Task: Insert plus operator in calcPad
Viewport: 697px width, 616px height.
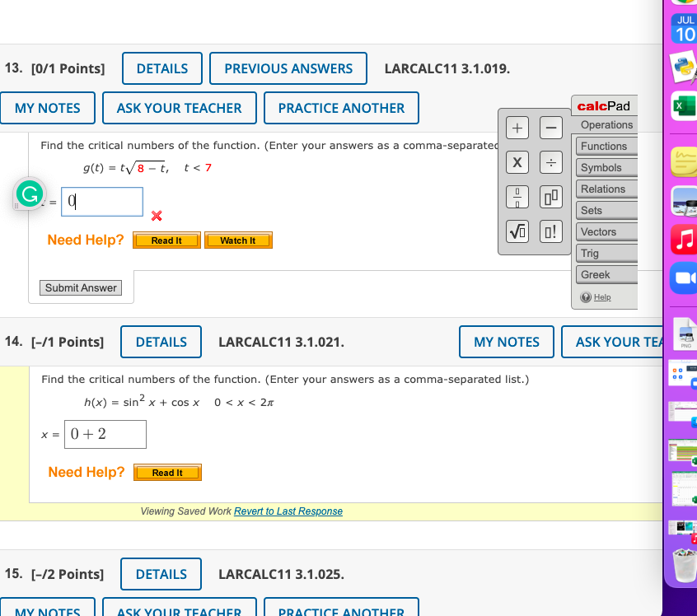Action: 517,128
